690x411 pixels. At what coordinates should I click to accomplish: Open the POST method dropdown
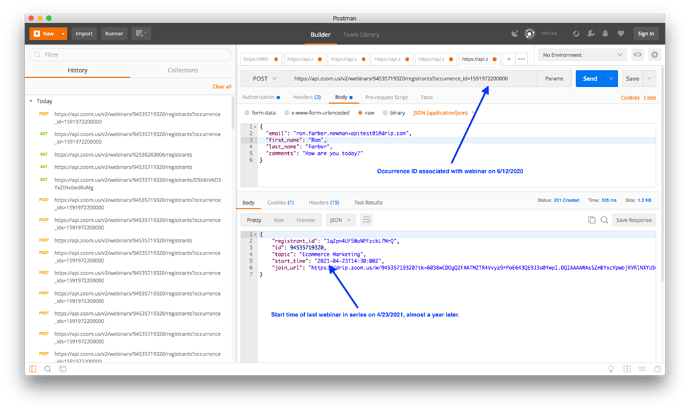pyautogui.click(x=264, y=78)
